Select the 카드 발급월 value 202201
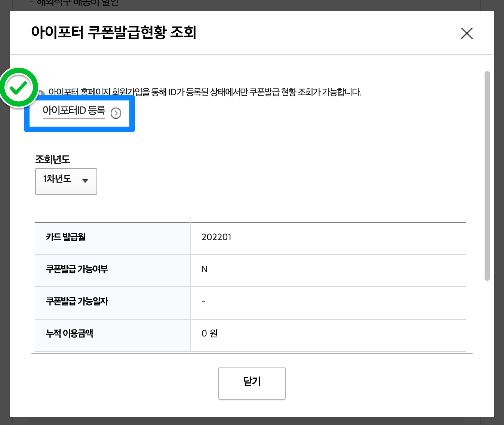The height and width of the screenshot is (425, 504). click(x=216, y=237)
